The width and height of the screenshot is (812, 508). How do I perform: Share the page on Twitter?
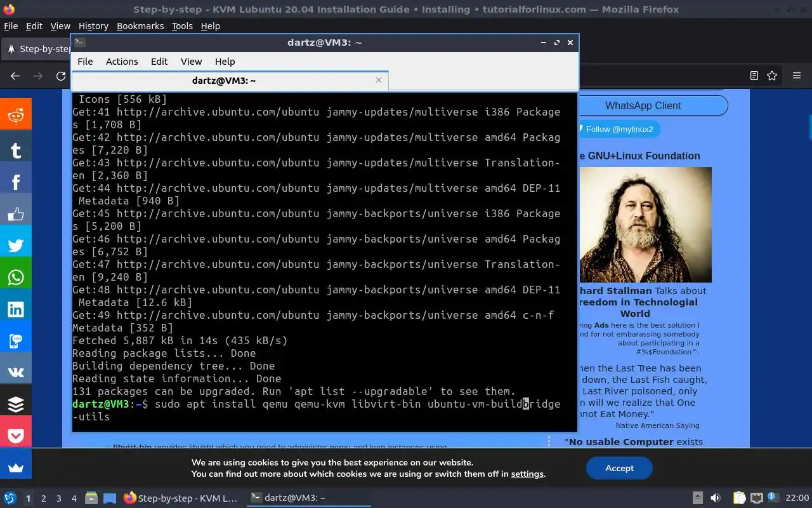click(x=15, y=246)
